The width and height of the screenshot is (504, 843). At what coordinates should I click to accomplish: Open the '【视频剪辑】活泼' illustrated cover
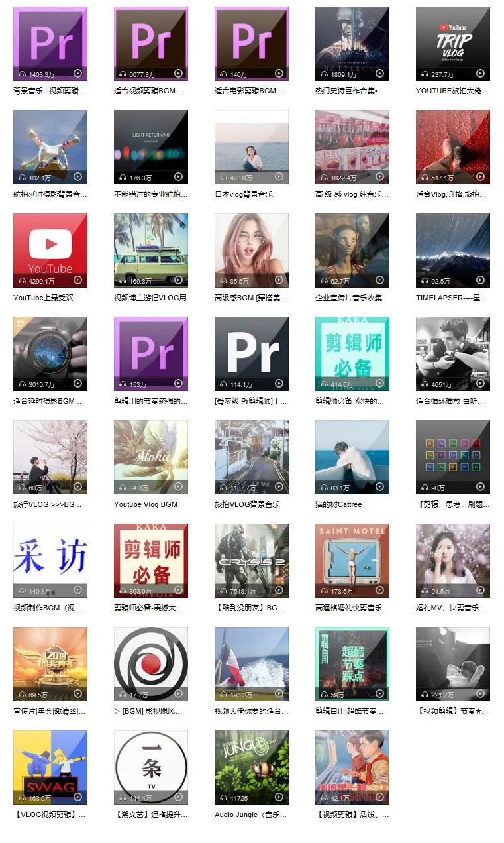coord(352,767)
